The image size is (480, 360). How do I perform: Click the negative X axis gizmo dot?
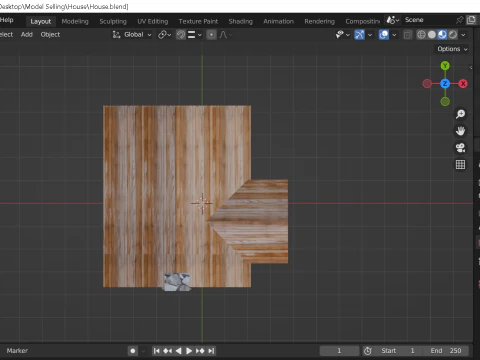427,84
